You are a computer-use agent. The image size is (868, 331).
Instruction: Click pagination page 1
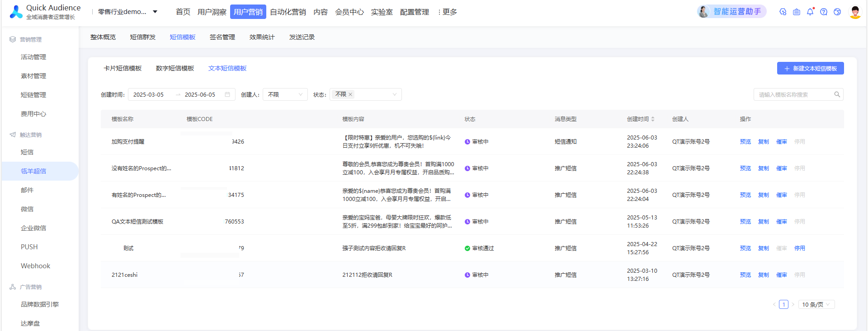click(784, 304)
